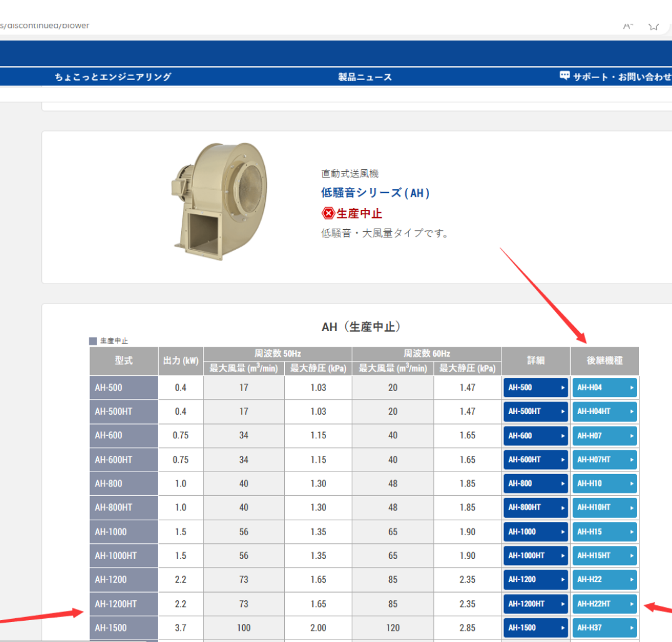
Task: Click the AH-1200HT model name cell
Action: [123, 604]
